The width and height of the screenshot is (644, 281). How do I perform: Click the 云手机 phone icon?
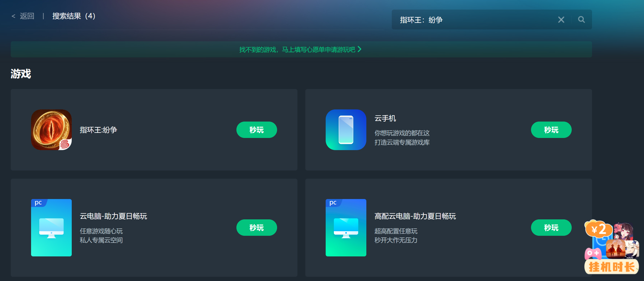[346, 130]
